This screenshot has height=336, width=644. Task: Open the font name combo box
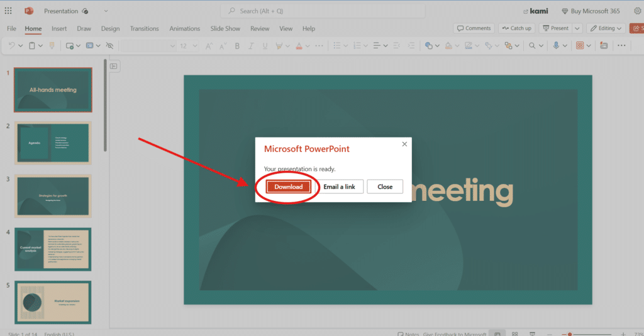coord(148,46)
